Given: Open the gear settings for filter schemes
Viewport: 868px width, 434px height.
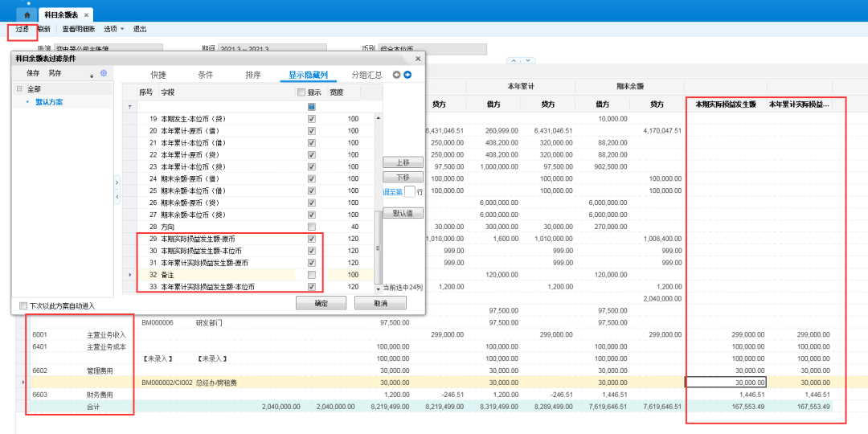Looking at the screenshot, I should click(103, 73).
